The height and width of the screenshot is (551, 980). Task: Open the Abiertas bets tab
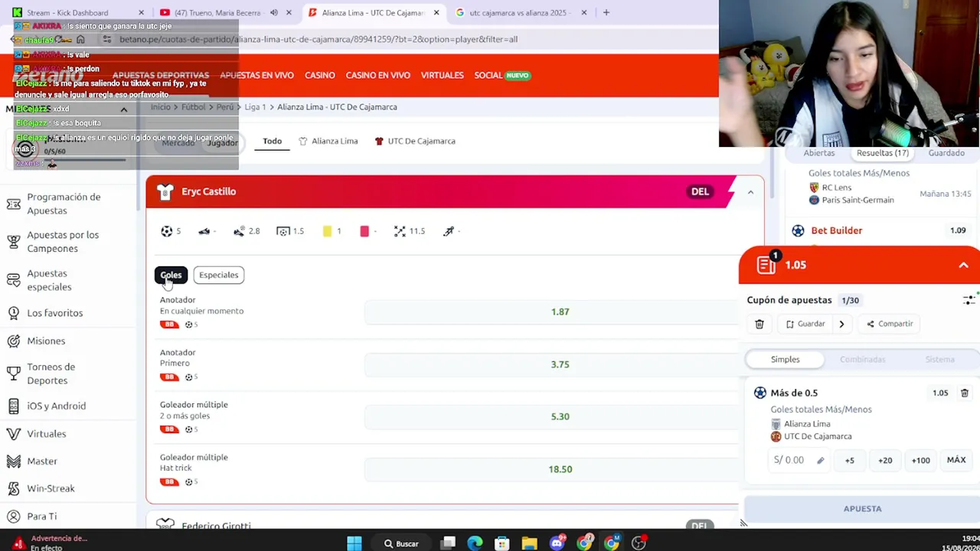point(819,153)
